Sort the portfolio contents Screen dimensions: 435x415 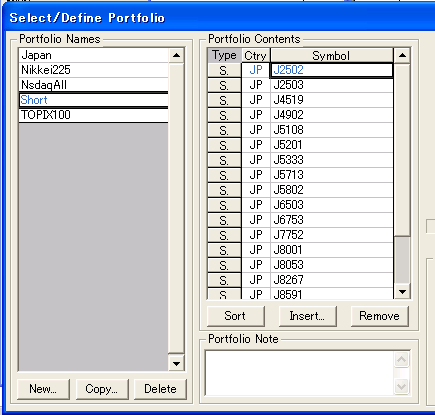(x=236, y=316)
